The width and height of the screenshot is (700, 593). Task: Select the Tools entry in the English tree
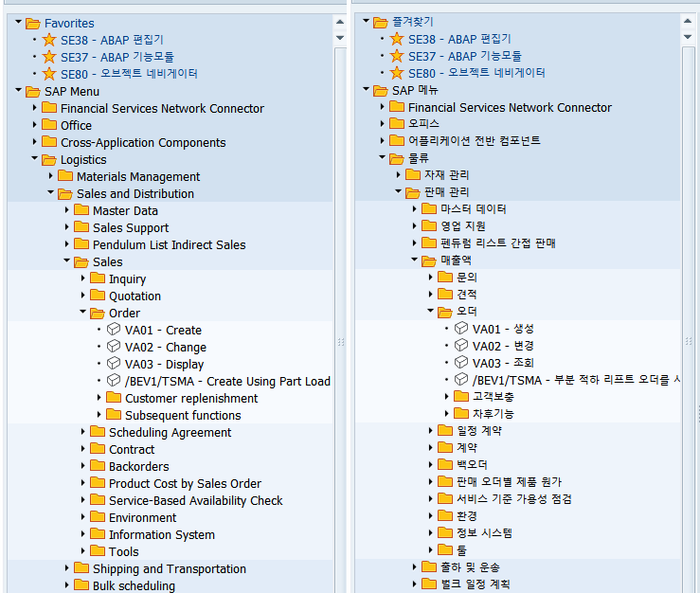point(124,551)
